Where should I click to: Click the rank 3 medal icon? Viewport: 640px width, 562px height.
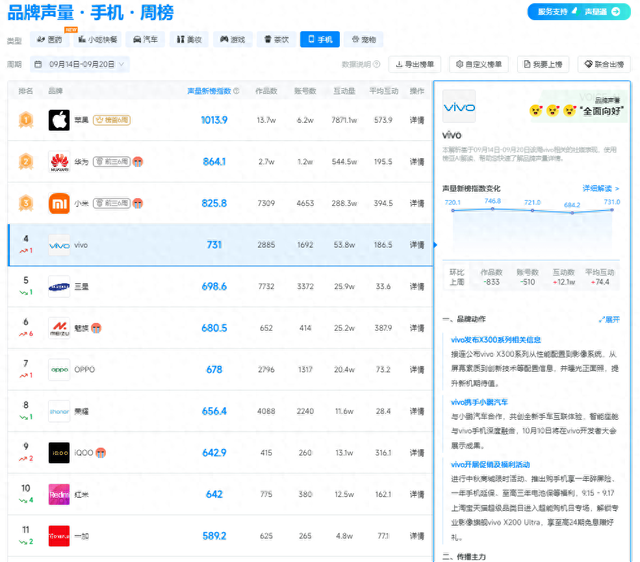pos(26,203)
